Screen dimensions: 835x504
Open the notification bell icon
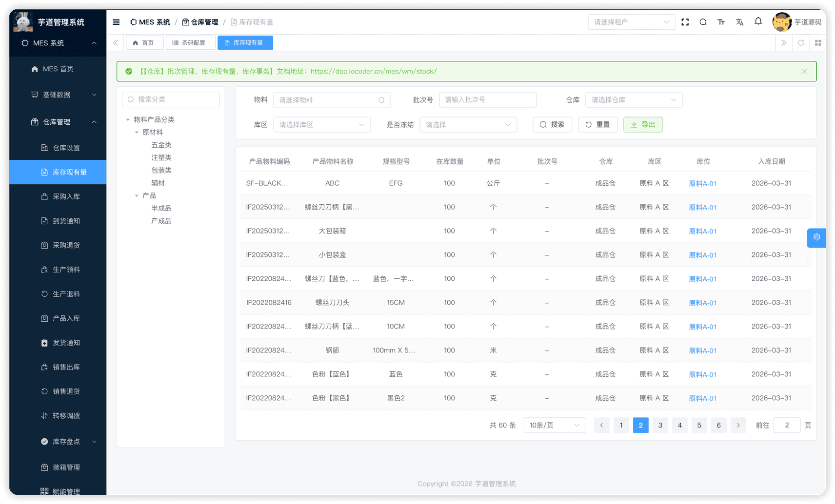[x=758, y=21]
